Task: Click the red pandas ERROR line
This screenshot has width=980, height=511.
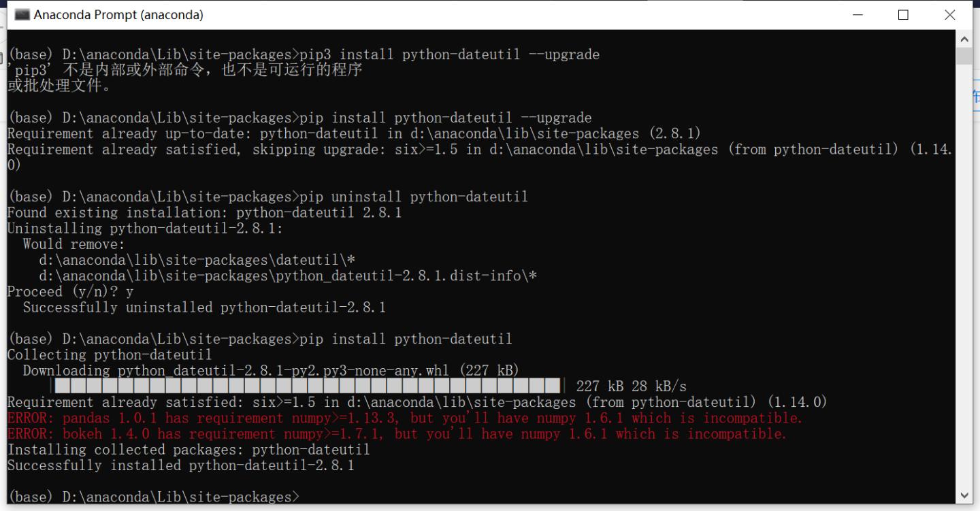Action: click(x=405, y=418)
